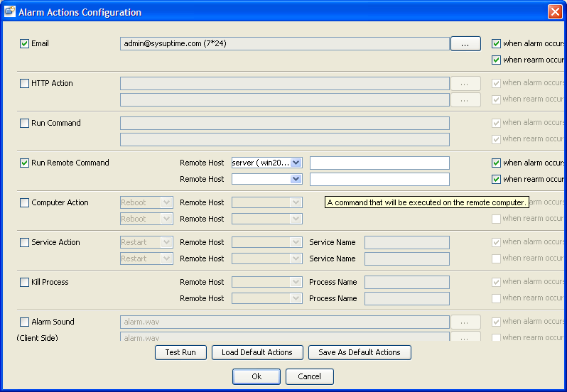Screen dimensions: 567x392
Task: Click the first remote command text field
Action: (379, 163)
